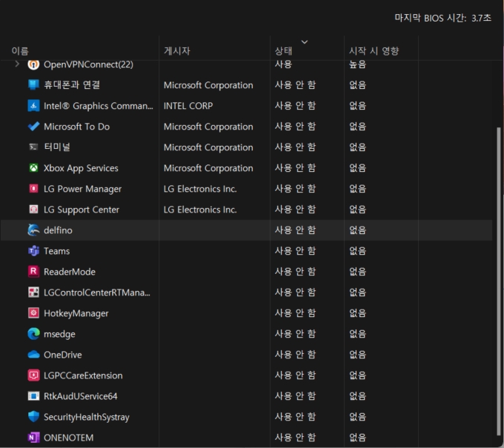Click OpenVPNConnect's 사용 status cell
Image resolution: width=504 pixels, height=448 pixels.
(x=283, y=64)
